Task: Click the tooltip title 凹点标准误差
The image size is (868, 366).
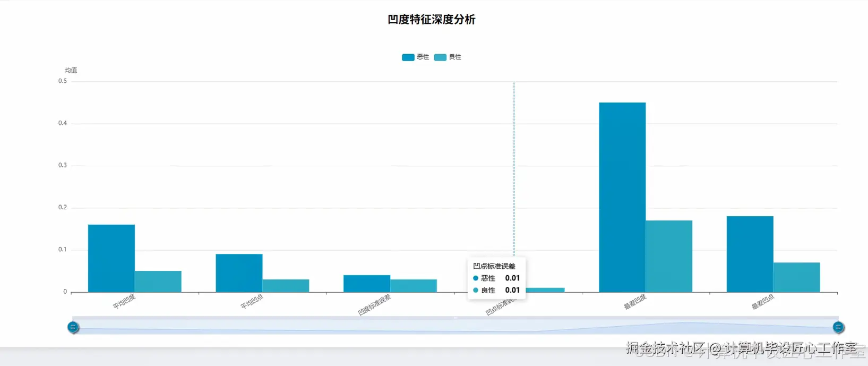Action: [x=494, y=266]
